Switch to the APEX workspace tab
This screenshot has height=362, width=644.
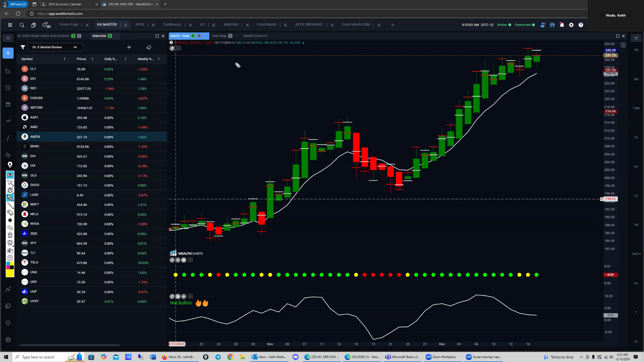(x=140, y=24)
